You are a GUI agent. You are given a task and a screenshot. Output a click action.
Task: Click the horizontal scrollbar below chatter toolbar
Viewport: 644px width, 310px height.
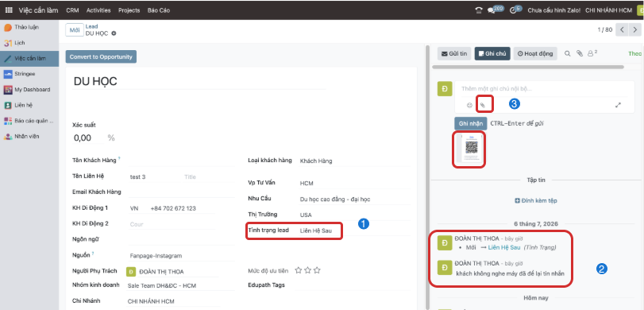click(x=528, y=67)
